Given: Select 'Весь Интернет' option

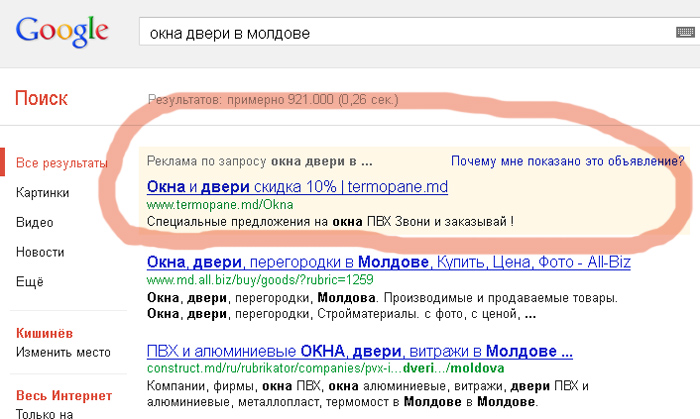Looking at the screenshot, I should tap(64, 396).
